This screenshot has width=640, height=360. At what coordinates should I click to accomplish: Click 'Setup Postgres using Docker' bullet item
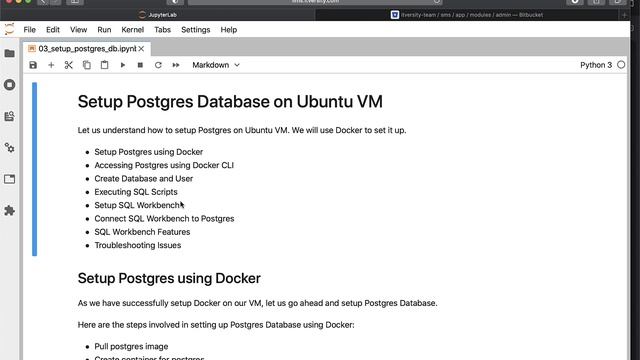(x=149, y=152)
